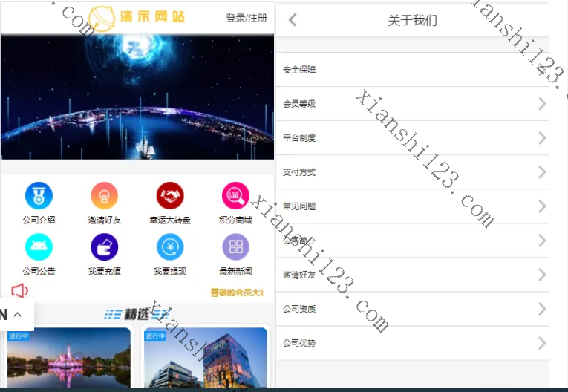Open the 平台制度 row
The image size is (568, 392).
pos(412,138)
